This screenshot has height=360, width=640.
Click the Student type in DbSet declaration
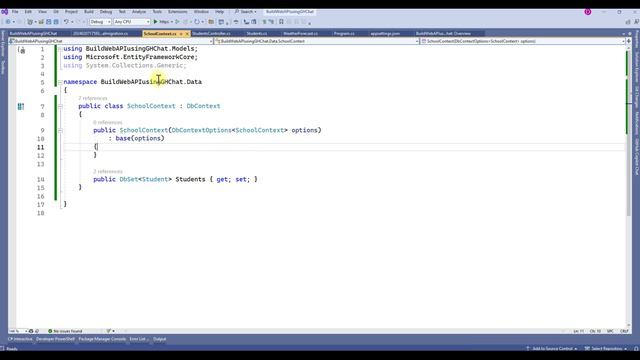tap(155, 179)
